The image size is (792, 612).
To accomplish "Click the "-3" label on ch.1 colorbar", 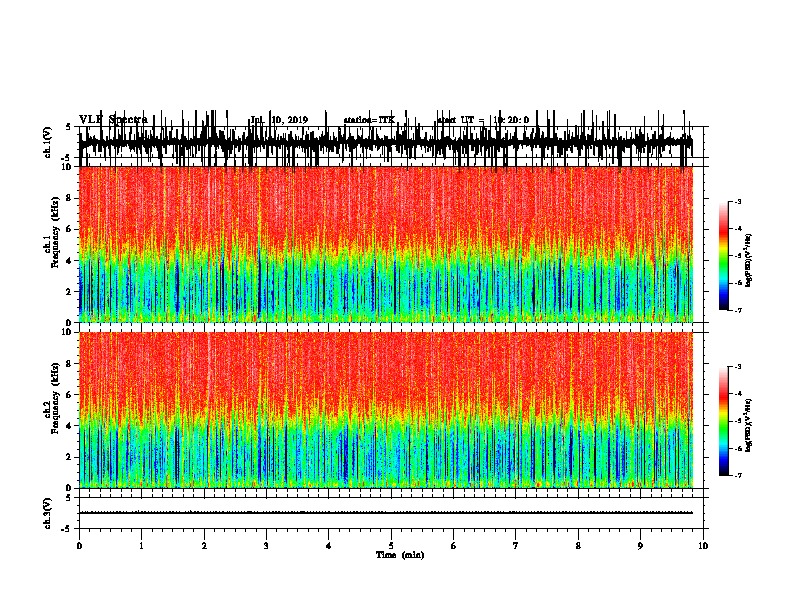I will click(738, 201).
